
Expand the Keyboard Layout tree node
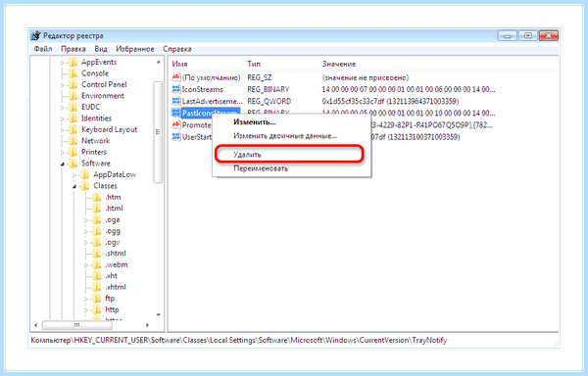[x=63, y=130]
